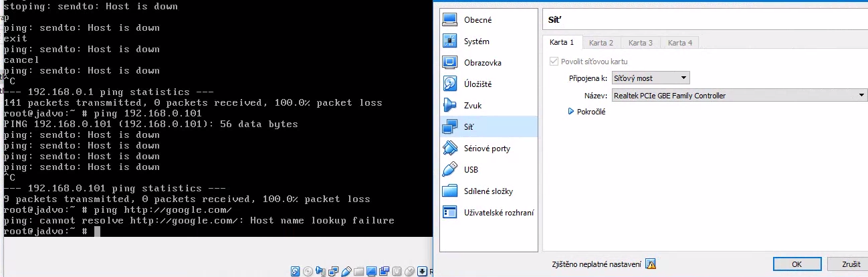Image resolution: width=868 pixels, height=277 pixels.
Task: Select the Síť category in settings list
Action: pyautogui.click(x=488, y=126)
